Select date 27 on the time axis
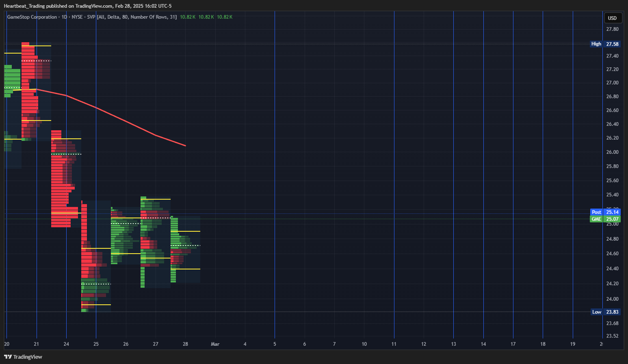 [156, 344]
